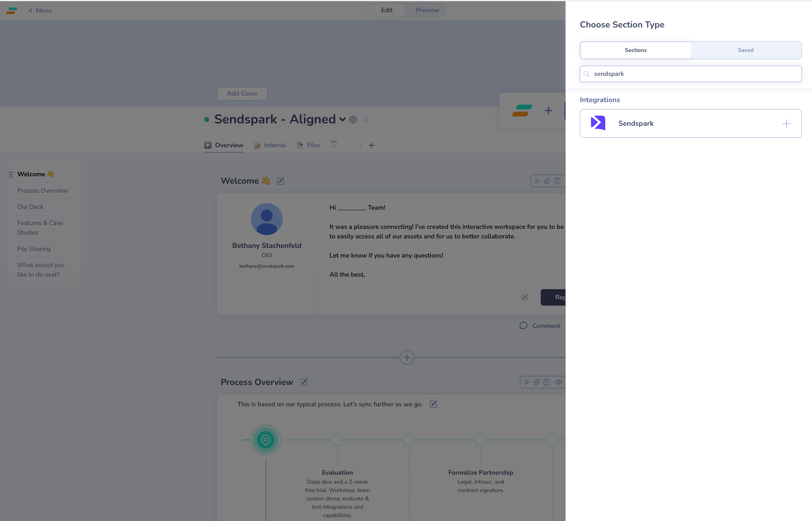812x521 pixels.
Task: Switch to Edit mode
Action: coord(386,10)
